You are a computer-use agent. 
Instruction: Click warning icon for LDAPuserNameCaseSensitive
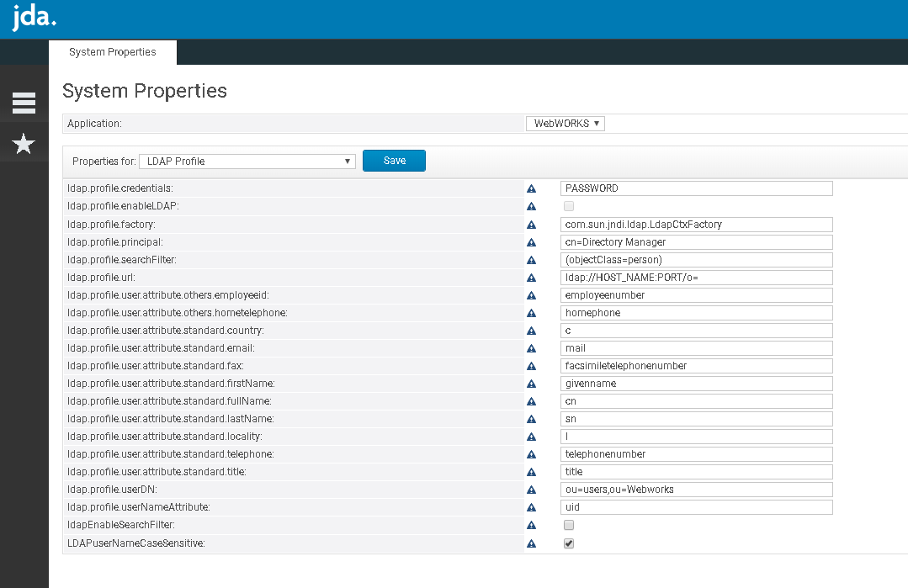coord(531,544)
